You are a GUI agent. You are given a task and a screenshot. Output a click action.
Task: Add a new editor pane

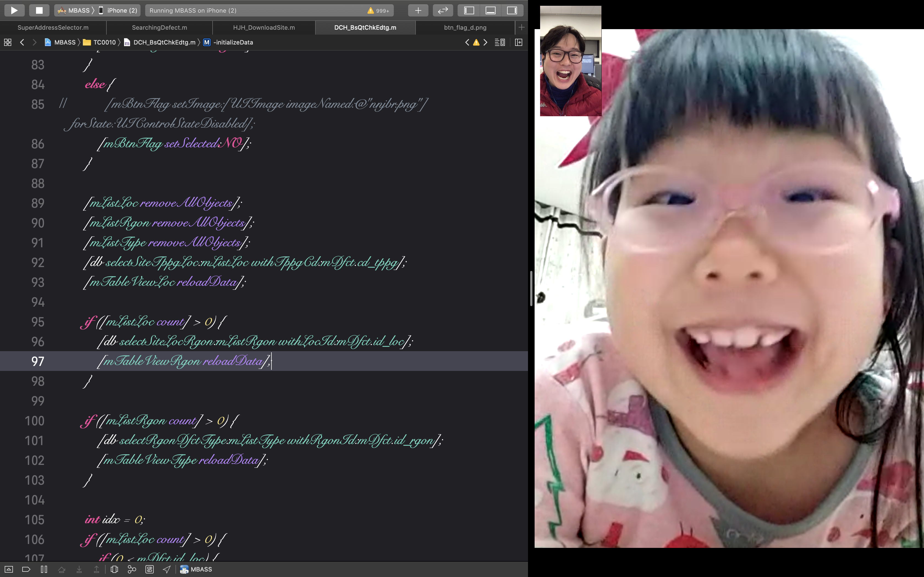[x=518, y=42]
